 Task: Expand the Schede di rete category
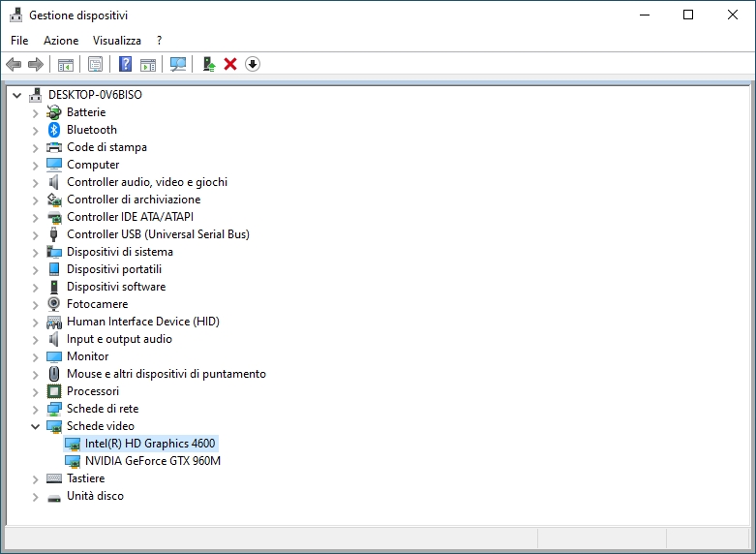coord(35,410)
